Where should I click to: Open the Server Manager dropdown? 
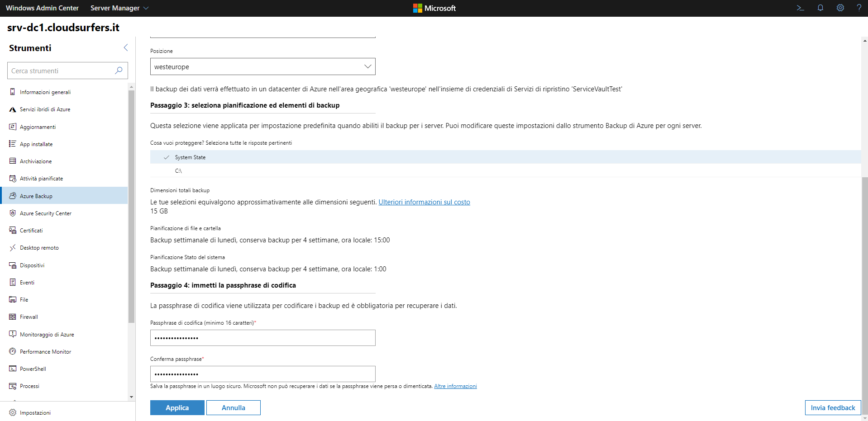point(119,8)
